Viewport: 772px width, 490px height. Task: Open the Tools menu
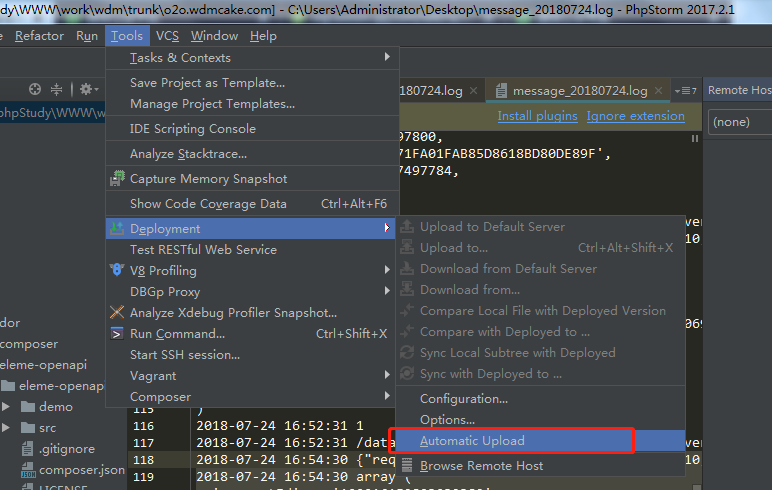pos(127,36)
